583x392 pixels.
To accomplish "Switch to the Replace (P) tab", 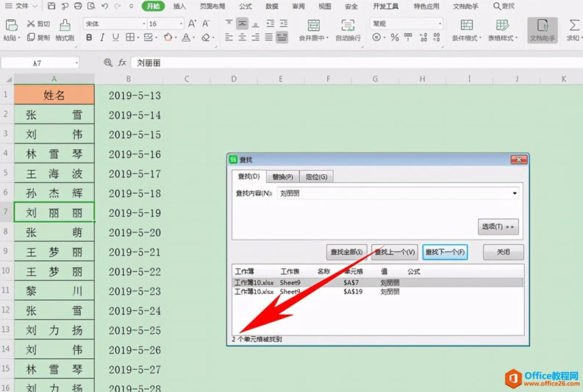I will click(282, 177).
